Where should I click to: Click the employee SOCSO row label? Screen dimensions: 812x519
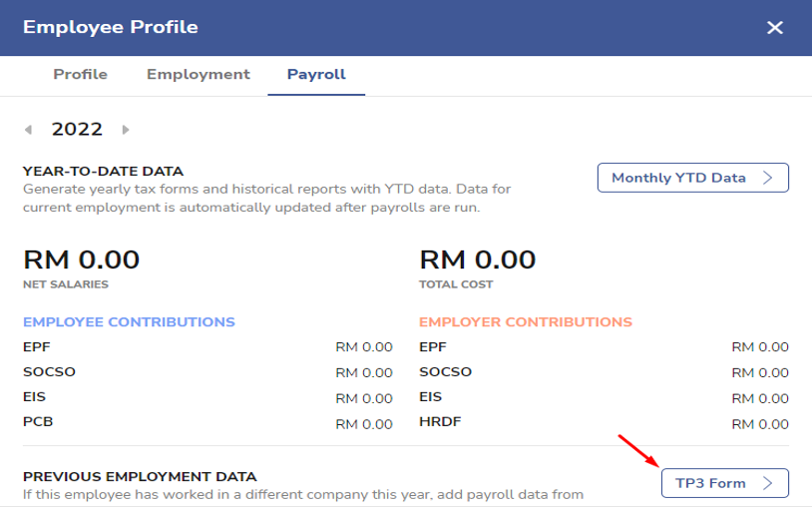[x=49, y=372]
